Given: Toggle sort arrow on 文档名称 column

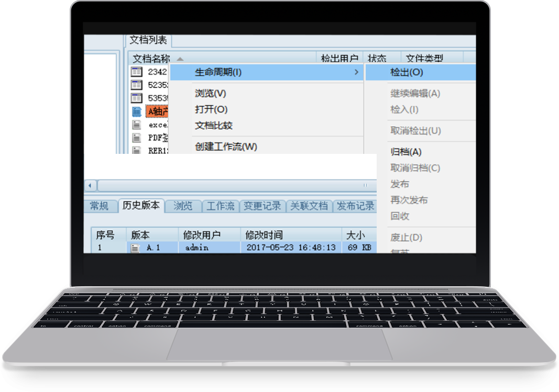Looking at the screenshot, I should pos(180,59).
